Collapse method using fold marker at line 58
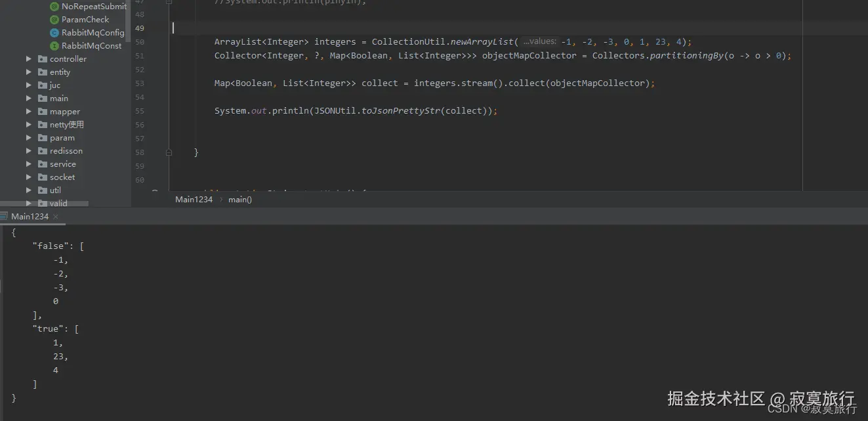Viewport: 868px width, 421px height. (x=169, y=152)
